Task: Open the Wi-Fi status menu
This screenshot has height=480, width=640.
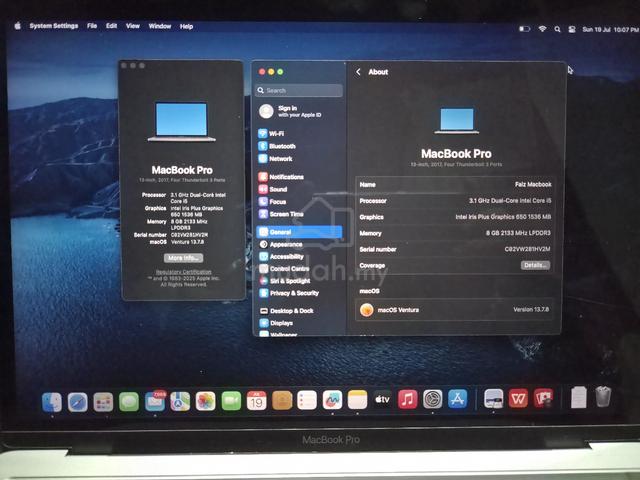Action: click(542, 29)
